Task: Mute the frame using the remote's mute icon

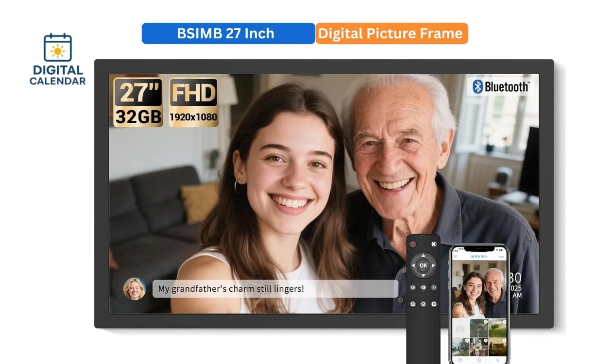Action: [x=434, y=244]
